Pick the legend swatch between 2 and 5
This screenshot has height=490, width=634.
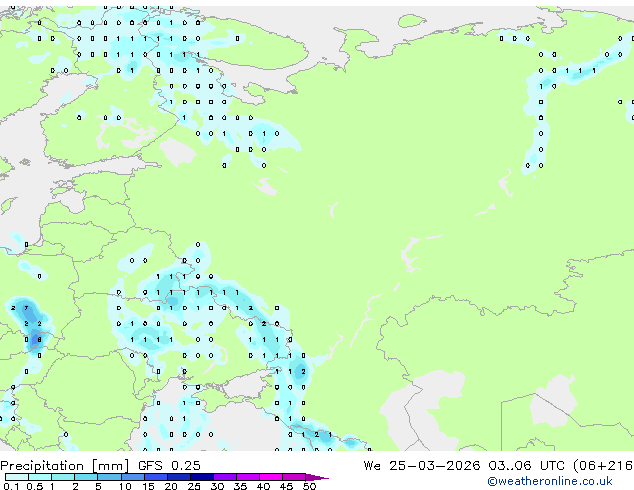86,477
